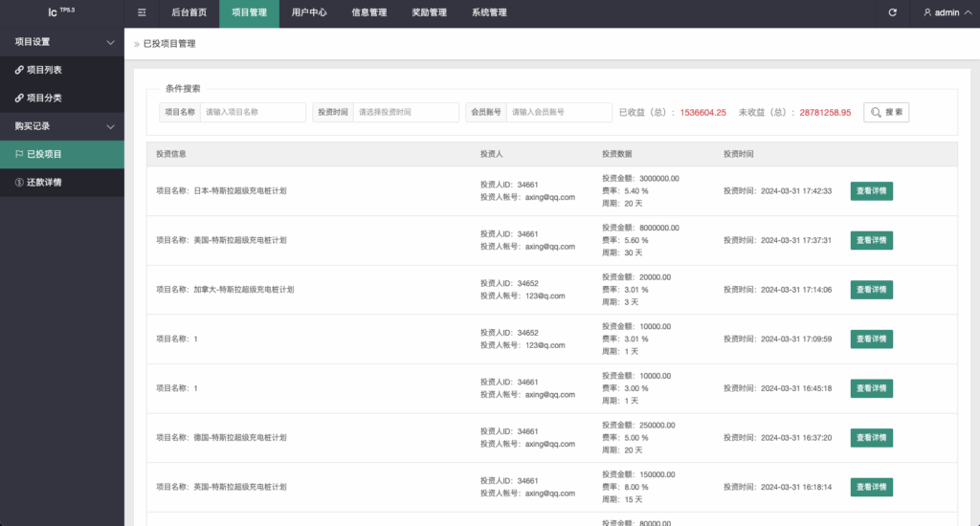Image resolution: width=980 pixels, height=526 pixels.
Task: Click the link icon beside 项目列表
Action: coord(19,70)
